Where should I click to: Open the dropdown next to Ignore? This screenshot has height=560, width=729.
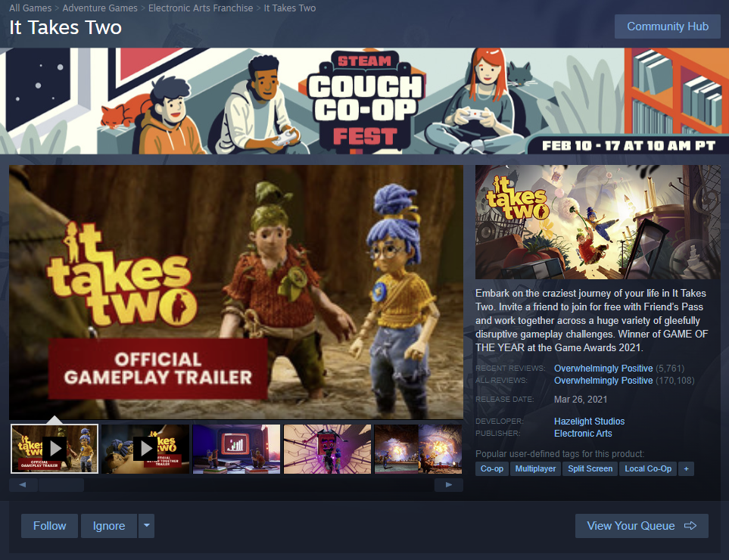coord(146,525)
